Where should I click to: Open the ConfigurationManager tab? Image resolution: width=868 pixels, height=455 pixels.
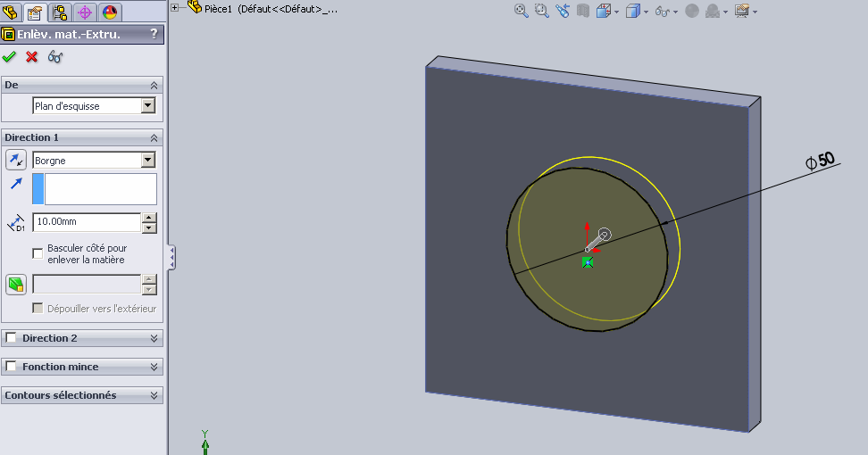60,12
